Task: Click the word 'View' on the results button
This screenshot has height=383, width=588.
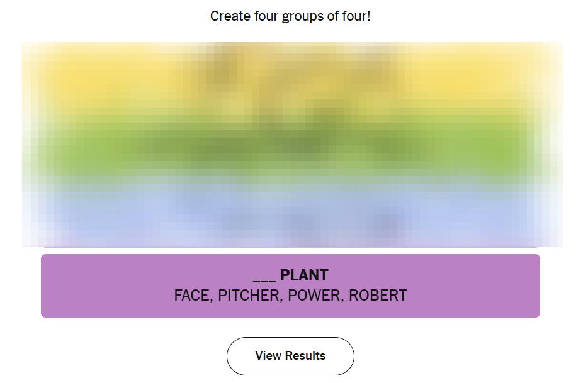Action: (268, 356)
